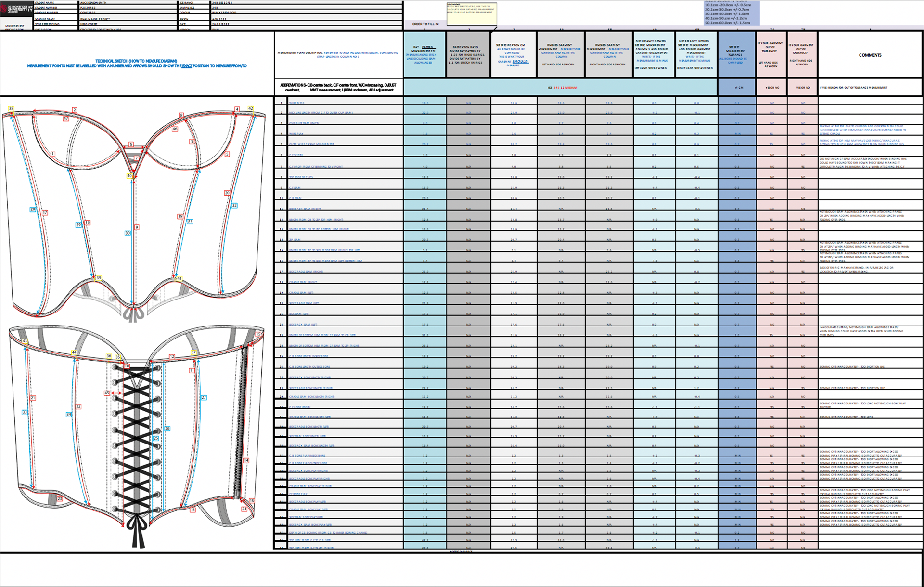924x587 pixels.
Task: Click the yellow point label 43 on back sketch
Action: (25, 341)
